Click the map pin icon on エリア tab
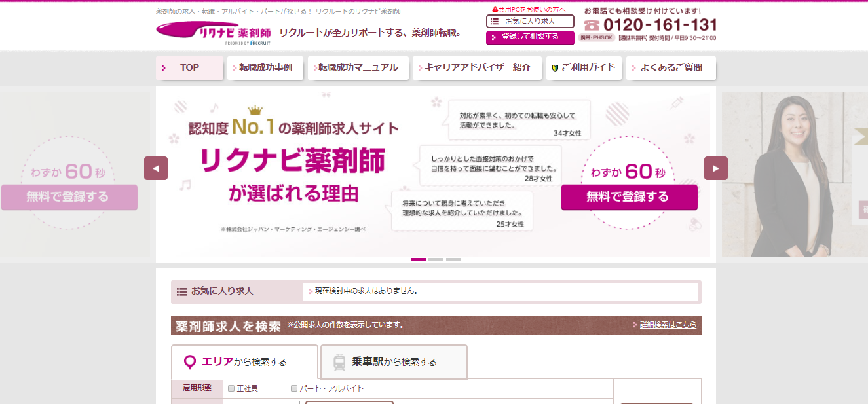Screen dimensions: 868x404 pos(190,362)
